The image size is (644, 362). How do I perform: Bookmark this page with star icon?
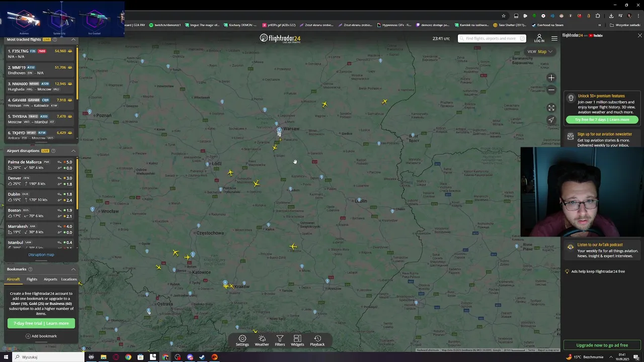[504, 16]
